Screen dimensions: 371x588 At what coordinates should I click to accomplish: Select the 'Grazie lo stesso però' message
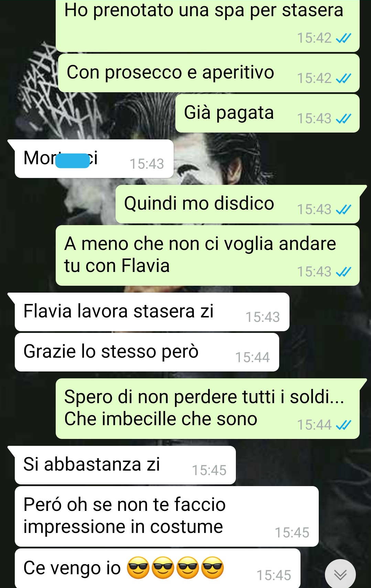[x=146, y=352]
